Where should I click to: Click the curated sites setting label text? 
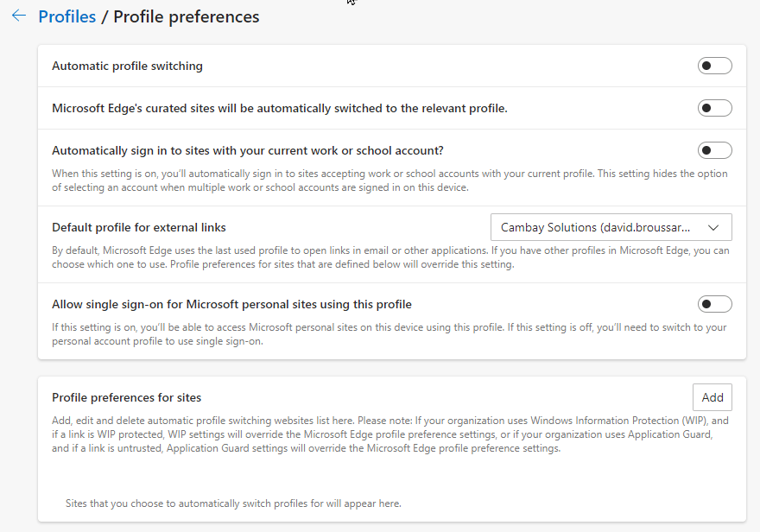point(279,108)
